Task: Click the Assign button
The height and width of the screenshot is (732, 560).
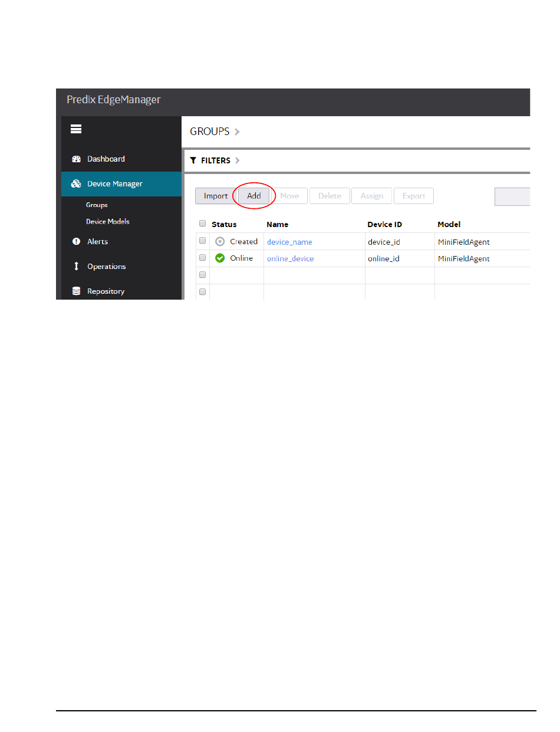Action: coord(372,196)
